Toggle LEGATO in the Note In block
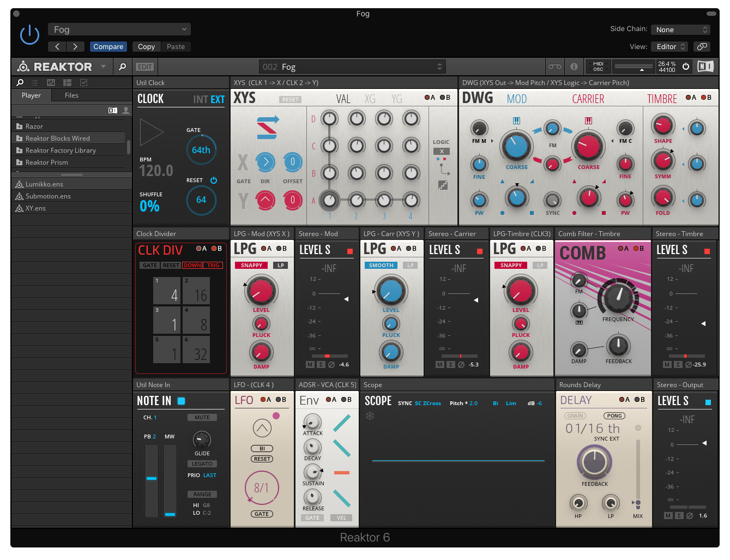The image size is (730, 560). (202, 463)
